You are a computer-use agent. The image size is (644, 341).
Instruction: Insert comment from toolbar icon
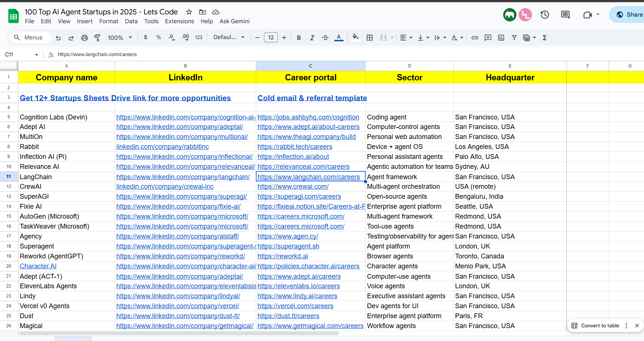click(x=488, y=38)
